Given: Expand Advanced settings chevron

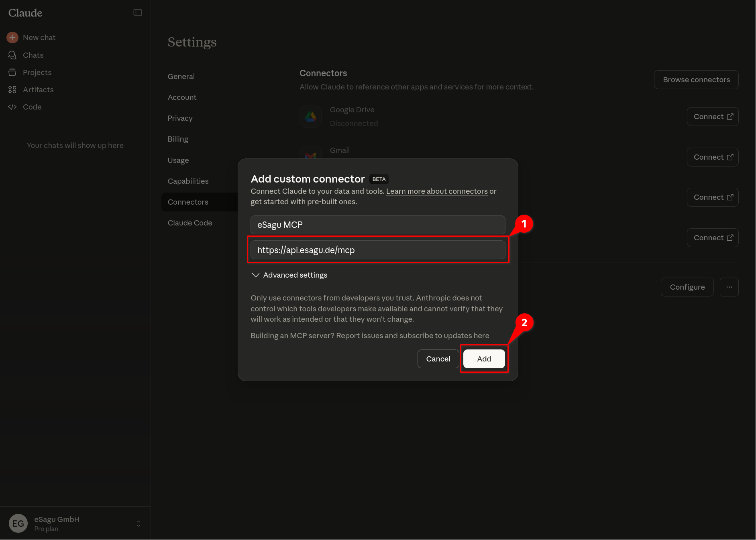Looking at the screenshot, I should [x=255, y=275].
